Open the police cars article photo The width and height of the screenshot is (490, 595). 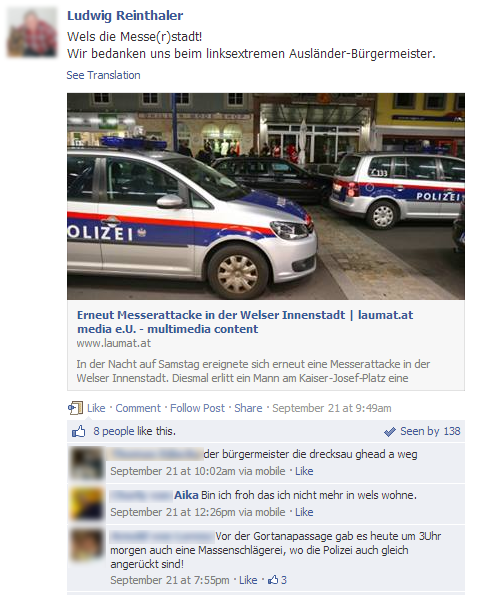click(266, 196)
